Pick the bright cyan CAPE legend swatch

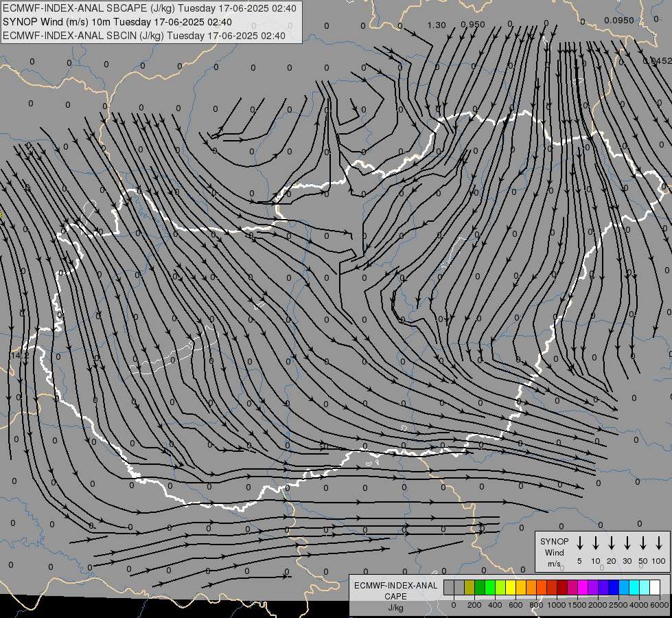tap(634, 588)
